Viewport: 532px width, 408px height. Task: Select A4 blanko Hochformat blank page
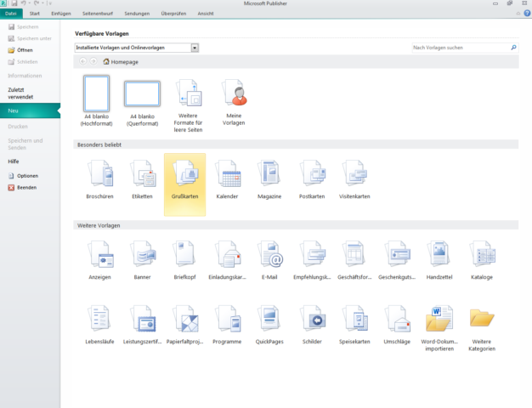96,101
